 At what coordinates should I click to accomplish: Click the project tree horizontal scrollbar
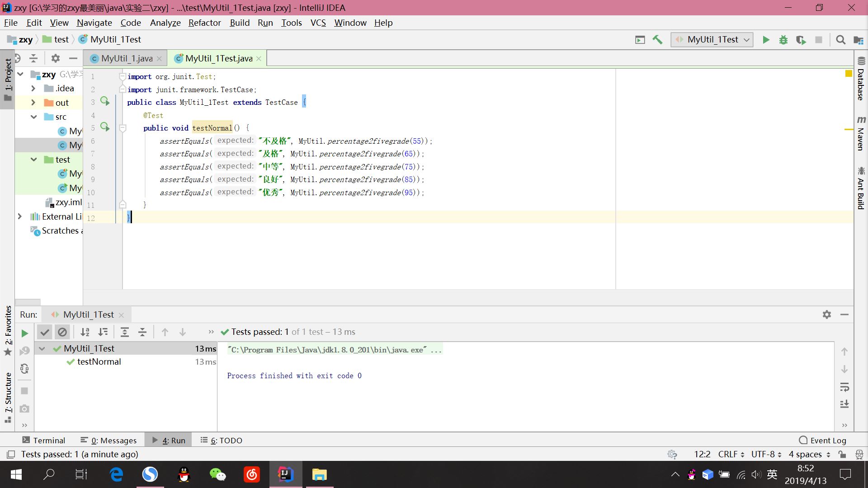click(x=28, y=302)
